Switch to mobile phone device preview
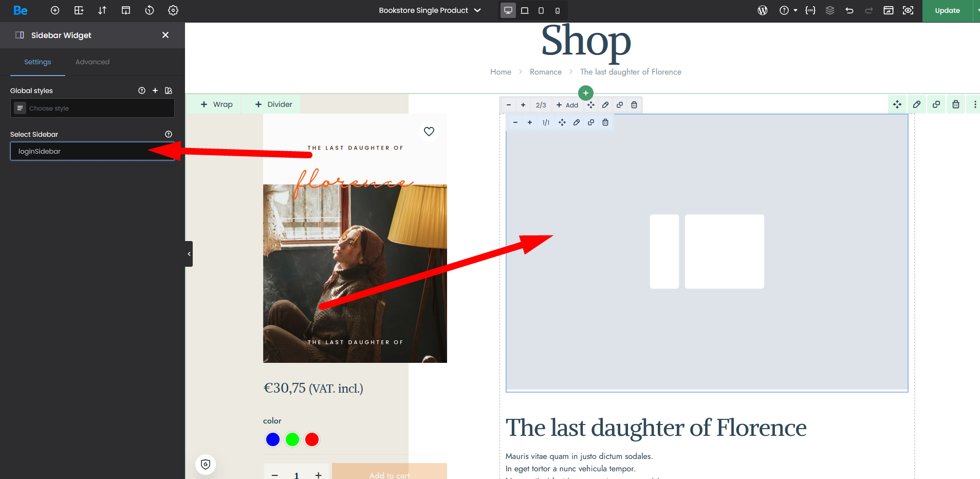 tap(558, 10)
